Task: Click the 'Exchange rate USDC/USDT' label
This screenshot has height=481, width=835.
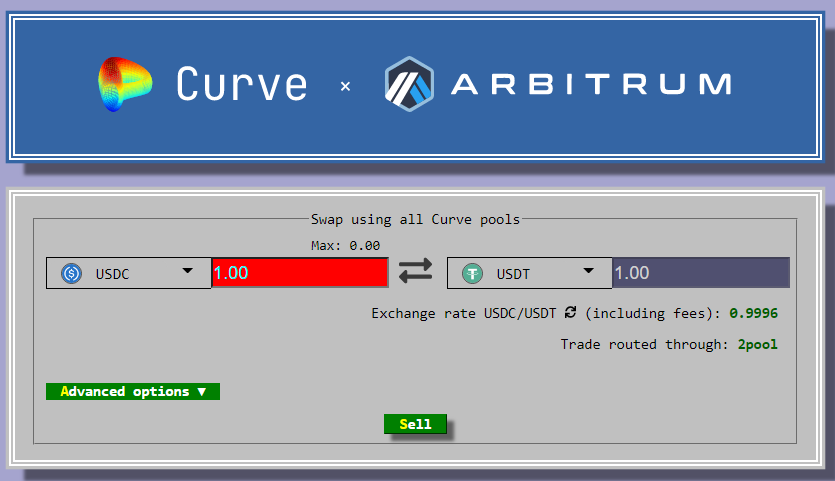Action: pos(464,313)
